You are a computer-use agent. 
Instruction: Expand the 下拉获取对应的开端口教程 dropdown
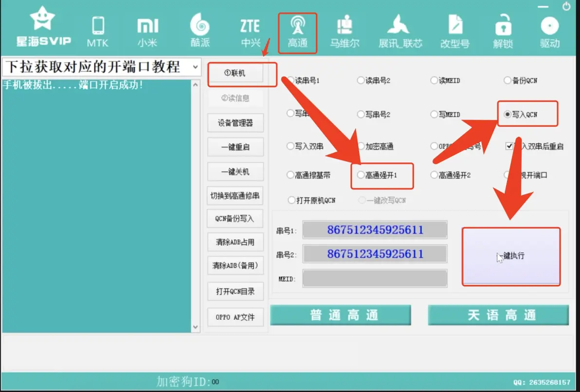tap(195, 67)
